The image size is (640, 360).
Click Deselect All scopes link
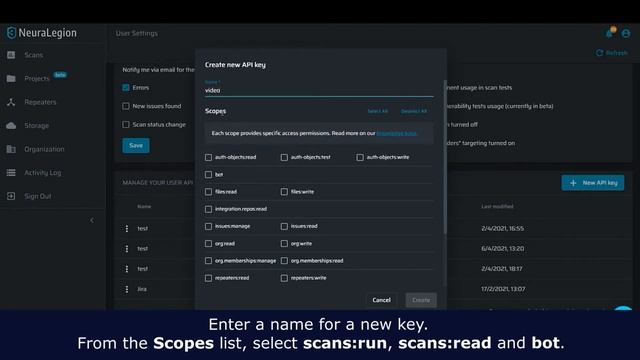(414, 111)
